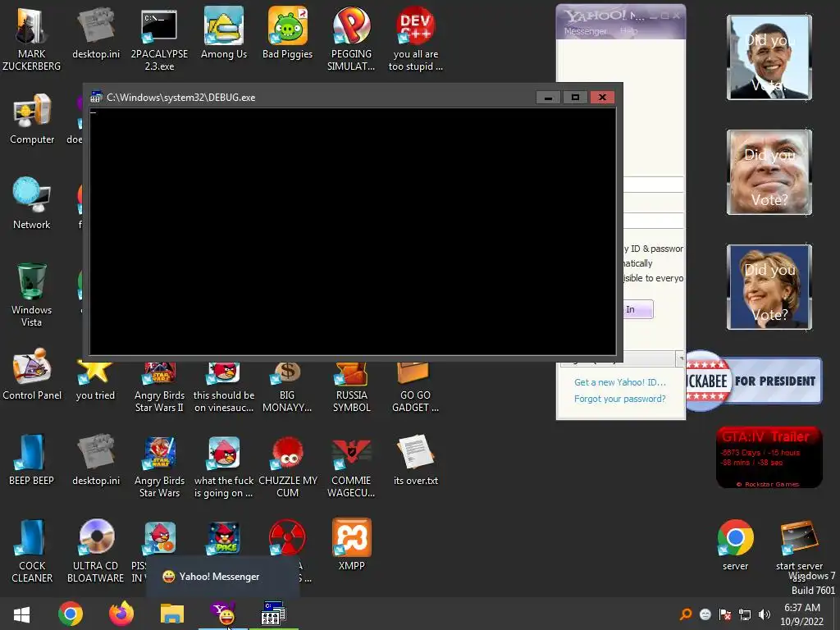Open the Help menu in Yahoo Messenger
The height and width of the screenshot is (630, 840).
point(629,31)
